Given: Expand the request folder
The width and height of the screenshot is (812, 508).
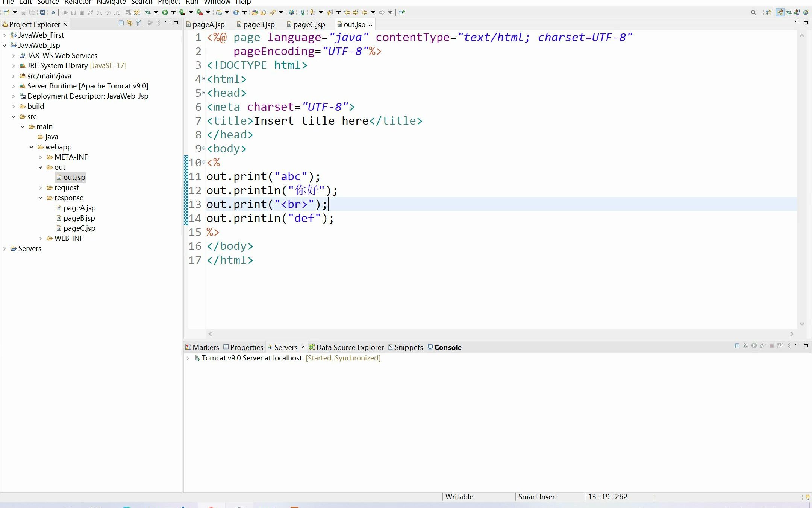Looking at the screenshot, I should (x=41, y=187).
